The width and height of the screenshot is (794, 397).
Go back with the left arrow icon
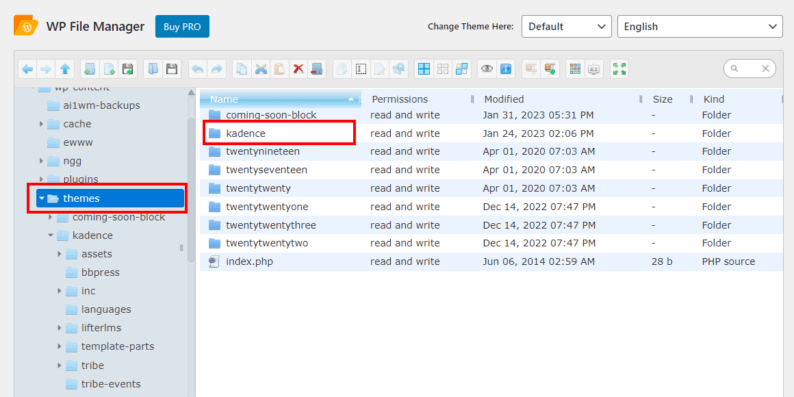(x=28, y=69)
